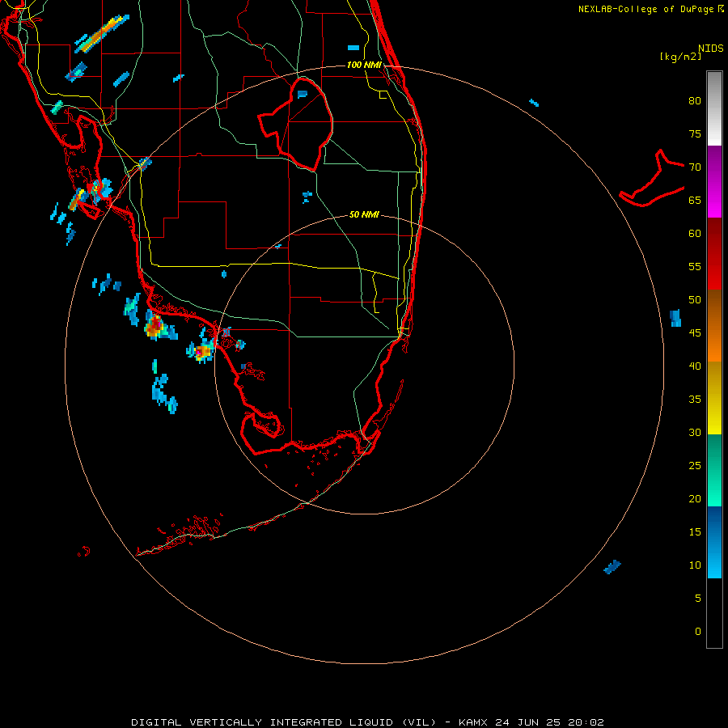Viewport: 728px width, 728px height.
Task: Click the 35 value on the scale
Action: click(x=695, y=400)
